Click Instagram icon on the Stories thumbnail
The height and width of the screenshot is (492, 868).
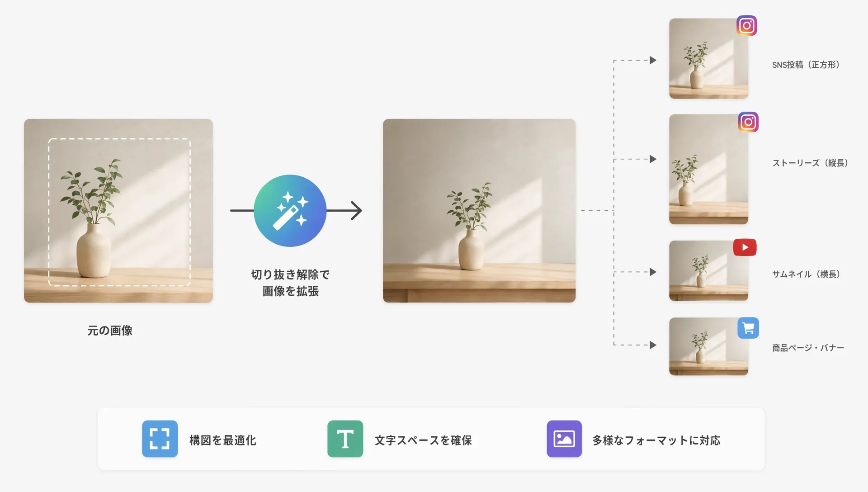(x=748, y=122)
